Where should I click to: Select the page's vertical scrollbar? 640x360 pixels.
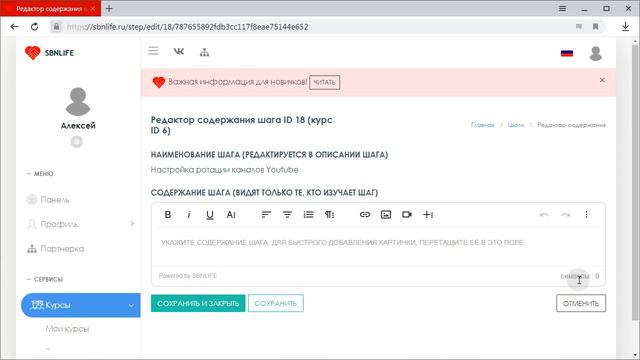click(635, 182)
